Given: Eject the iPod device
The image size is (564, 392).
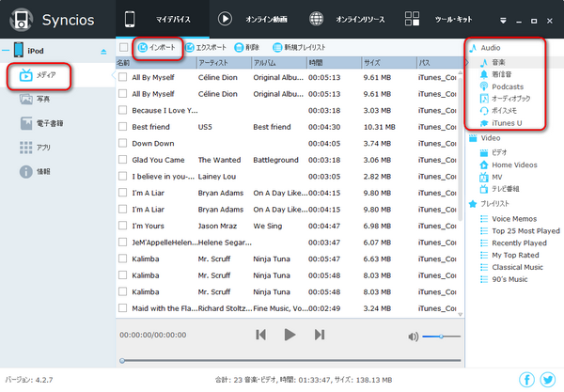Looking at the screenshot, I should click(x=103, y=52).
